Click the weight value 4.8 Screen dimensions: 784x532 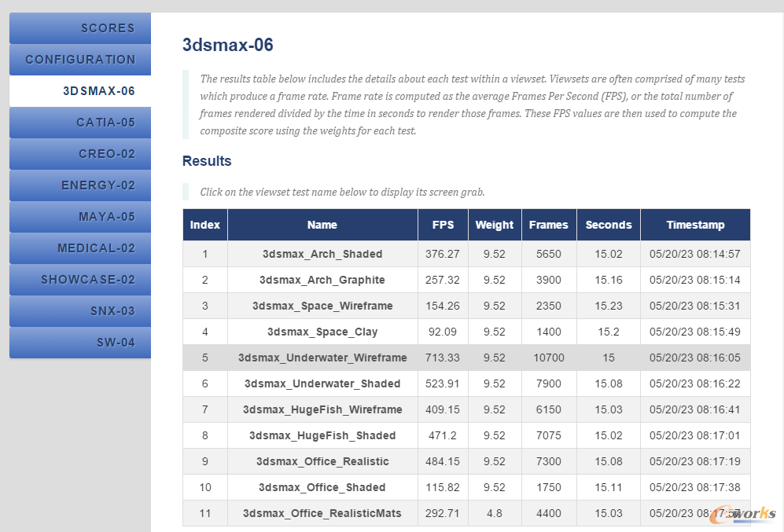pos(495,513)
